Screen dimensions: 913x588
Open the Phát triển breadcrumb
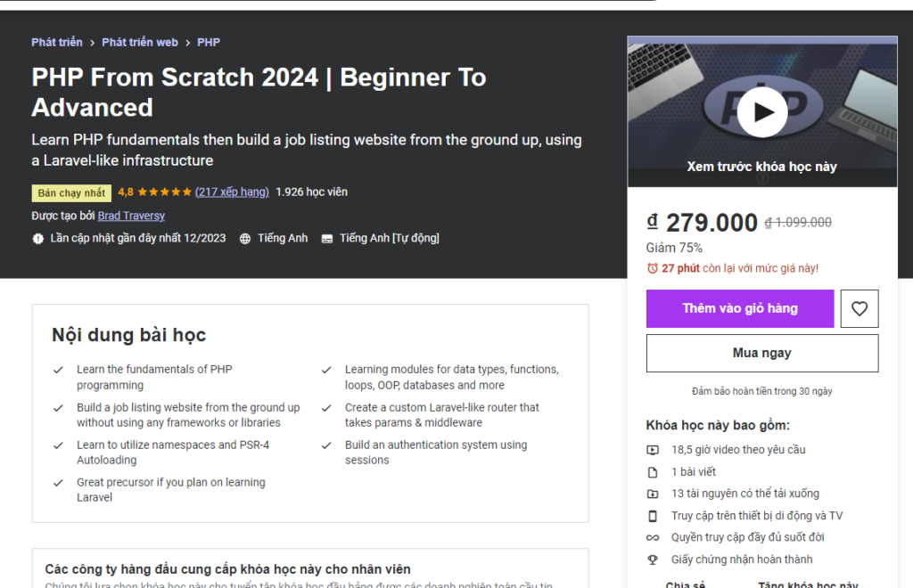pos(57,42)
